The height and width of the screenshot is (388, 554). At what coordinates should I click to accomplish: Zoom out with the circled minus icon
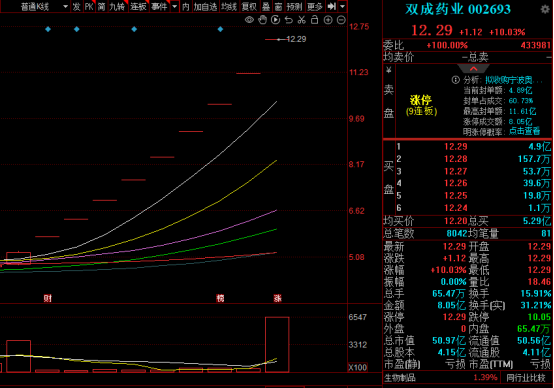click(x=341, y=20)
